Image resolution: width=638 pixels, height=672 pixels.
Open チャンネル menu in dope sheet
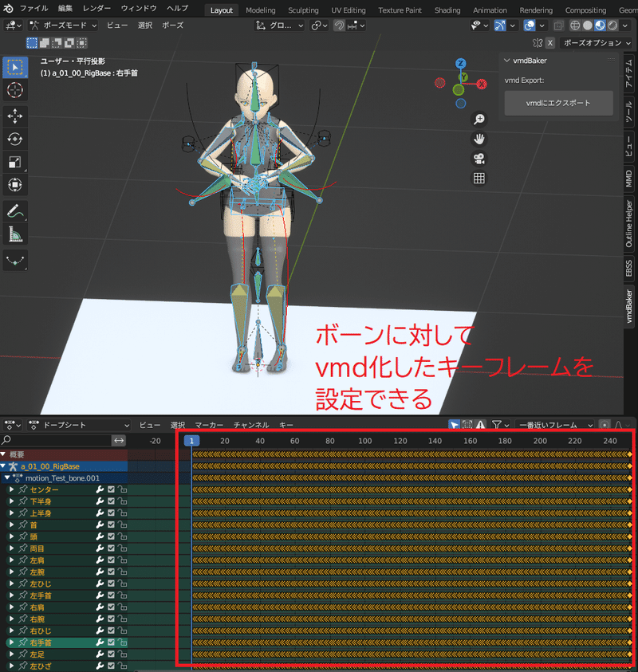point(251,425)
